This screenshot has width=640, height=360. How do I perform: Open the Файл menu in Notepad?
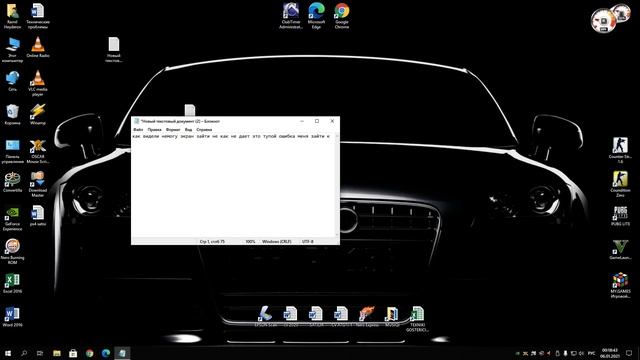(x=138, y=129)
